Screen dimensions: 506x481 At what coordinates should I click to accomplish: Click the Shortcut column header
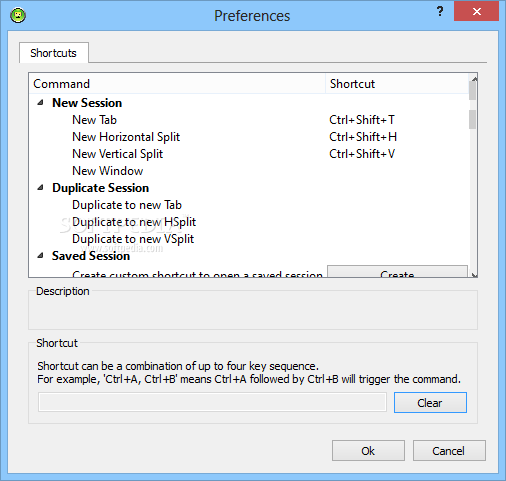[x=397, y=84]
